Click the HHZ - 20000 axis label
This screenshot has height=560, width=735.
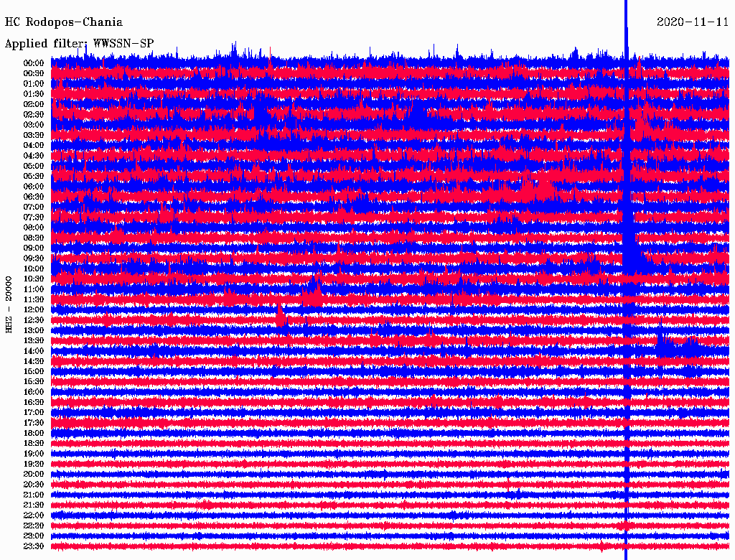pos(9,305)
